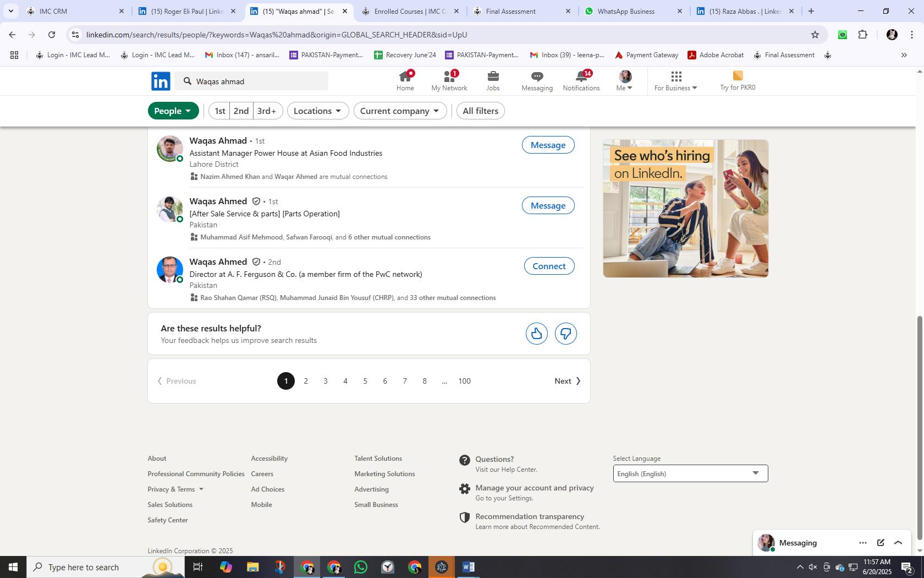This screenshot has height=578, width=924.
Task: Message Waqas Ahmad at Asian Food Industries
Action: pyautogui.click(x=548, y=145)
